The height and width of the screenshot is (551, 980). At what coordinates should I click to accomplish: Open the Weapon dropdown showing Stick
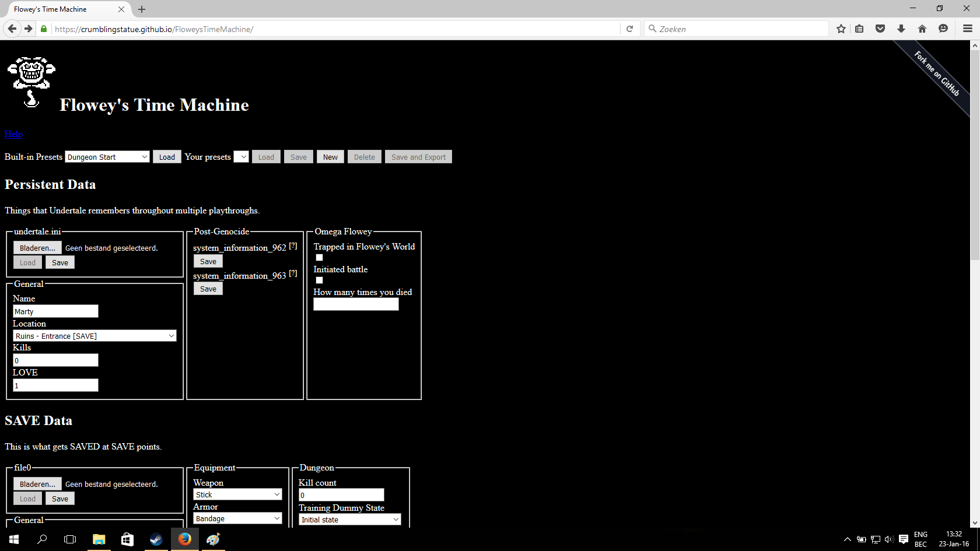coord(237,494)
